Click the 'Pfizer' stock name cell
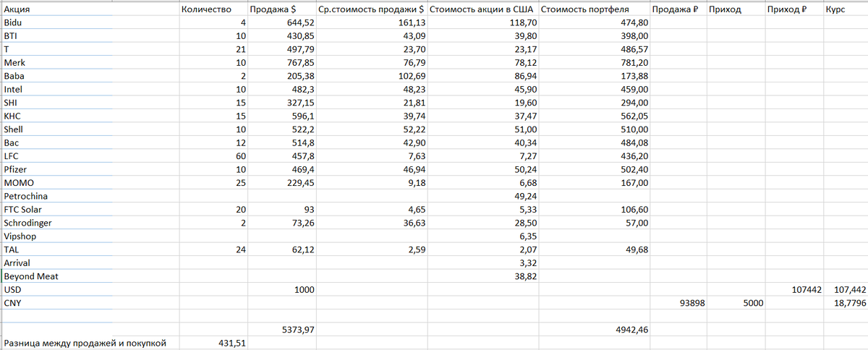Image resolution: width=868 pixels, height=350 pixels. click(90, 168)
